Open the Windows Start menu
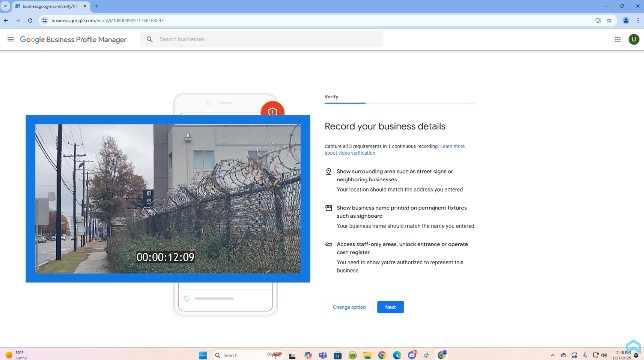The image size is (644, 360). click(203, 355)
